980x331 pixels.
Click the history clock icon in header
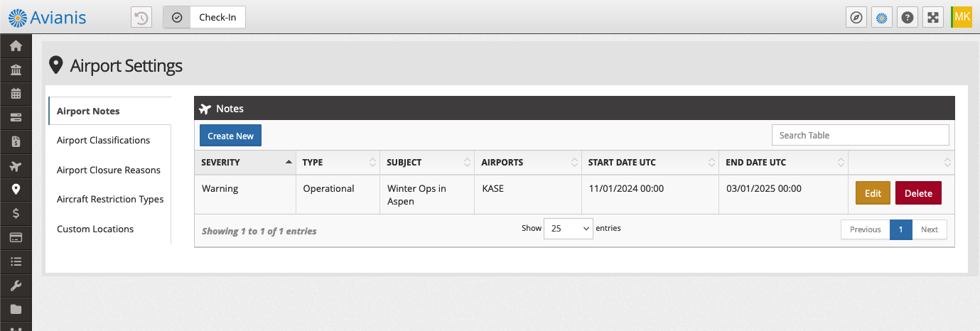(x=141, y=17)
